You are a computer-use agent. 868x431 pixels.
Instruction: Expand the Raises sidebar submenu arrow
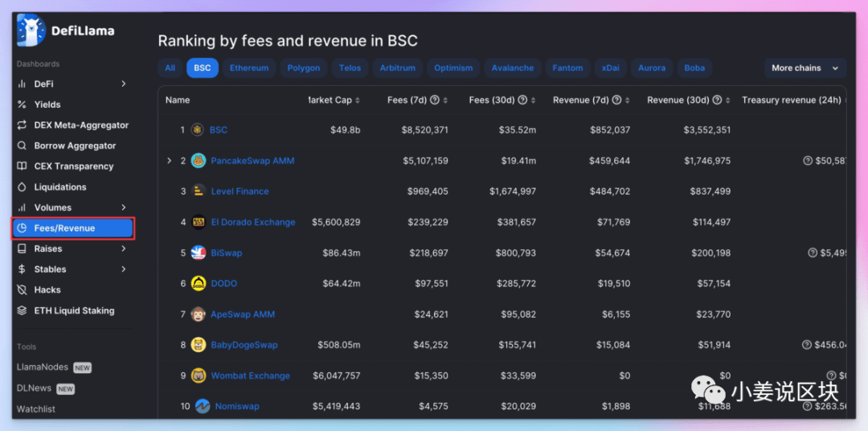[124, 248]
